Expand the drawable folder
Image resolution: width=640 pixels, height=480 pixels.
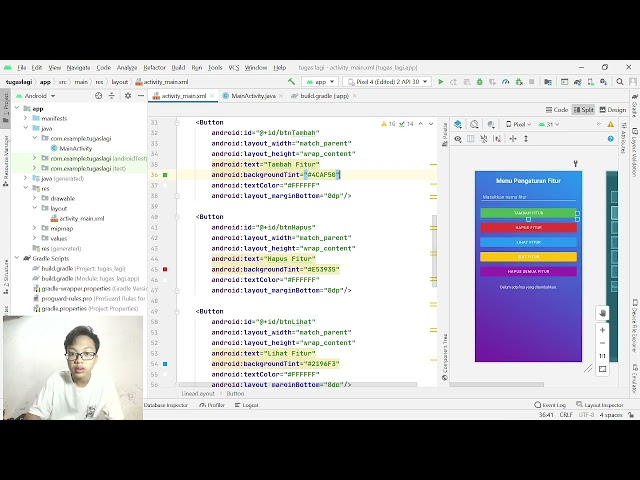35,198
